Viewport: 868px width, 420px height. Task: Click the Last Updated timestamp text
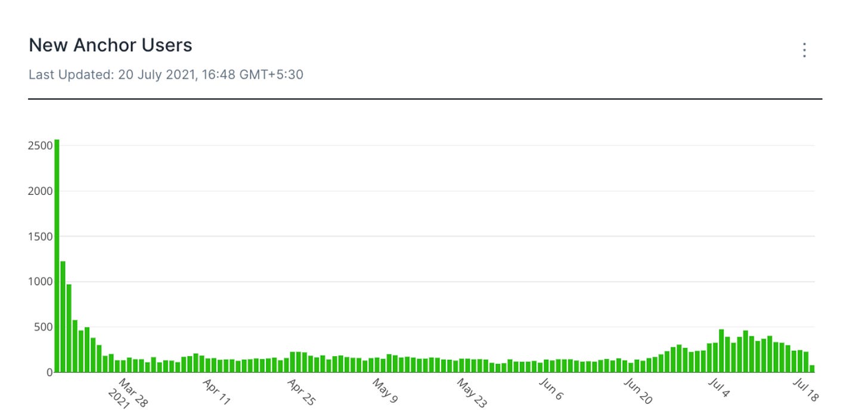pyautogui.click(x=166, y=75)
